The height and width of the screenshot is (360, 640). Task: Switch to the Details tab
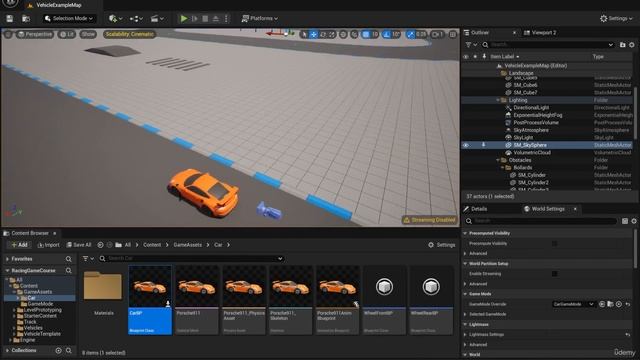[x=479, y=209]
